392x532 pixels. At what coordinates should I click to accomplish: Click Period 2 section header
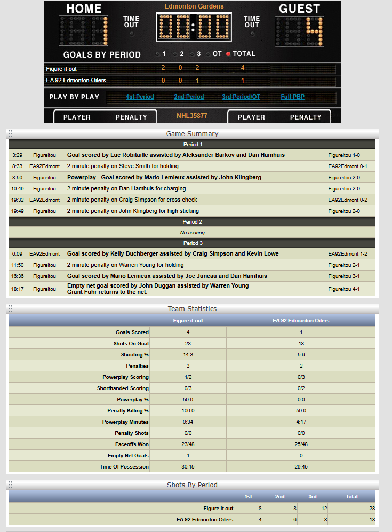tap(193, 222)
